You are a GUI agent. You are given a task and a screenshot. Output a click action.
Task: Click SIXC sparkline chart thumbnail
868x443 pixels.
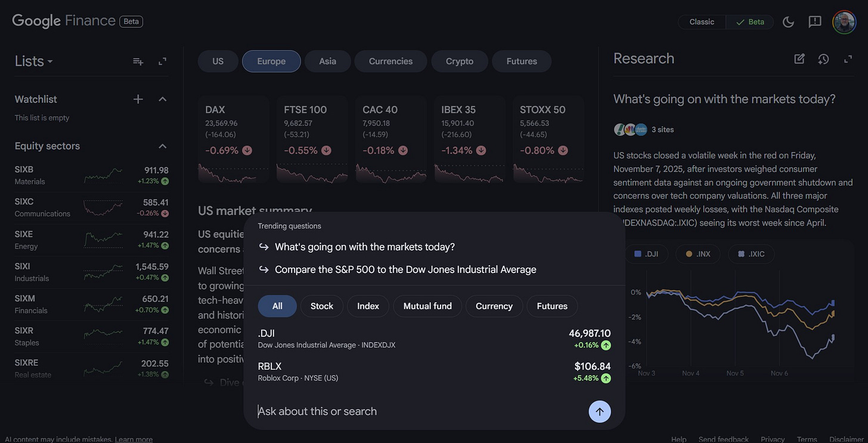tap(103, 207)
